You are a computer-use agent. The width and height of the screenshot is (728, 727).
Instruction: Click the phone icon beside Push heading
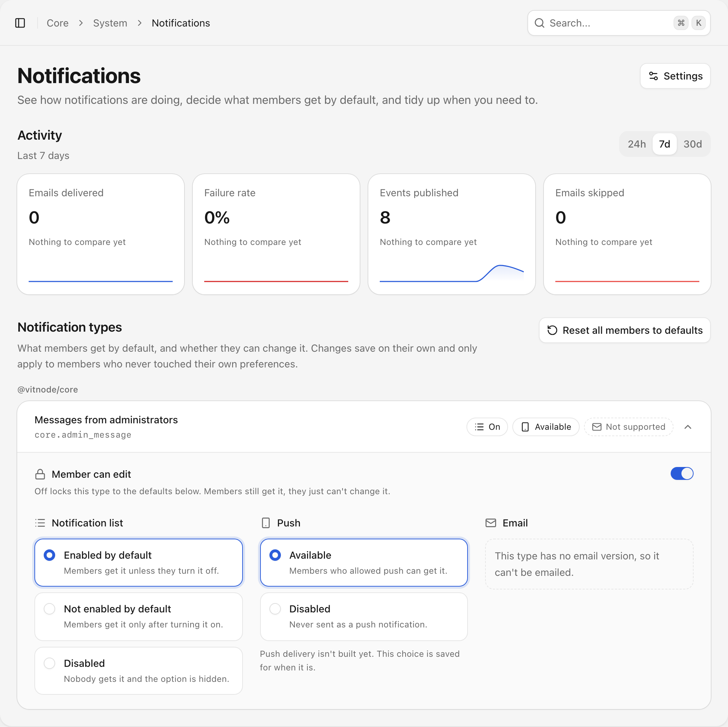(x=265, y=523)
